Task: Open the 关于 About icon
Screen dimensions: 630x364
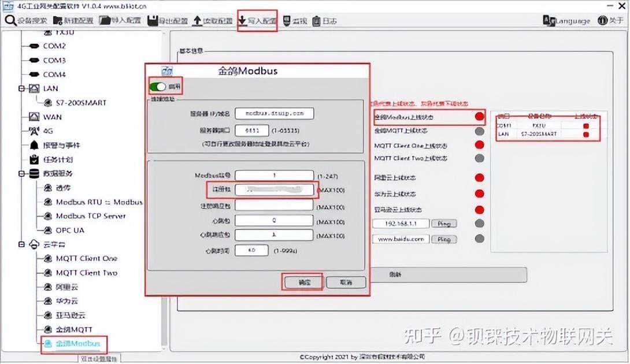Action: coord(602,20)
